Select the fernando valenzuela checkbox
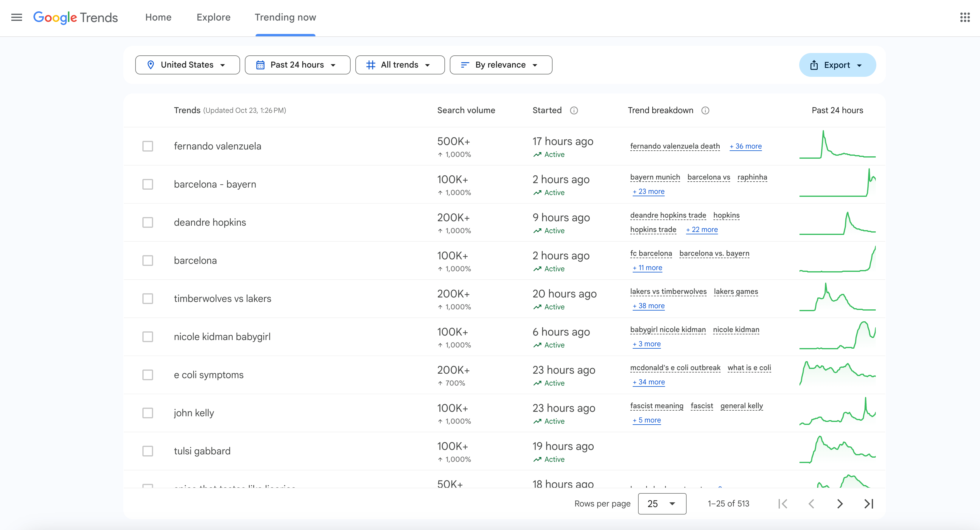 148,146
